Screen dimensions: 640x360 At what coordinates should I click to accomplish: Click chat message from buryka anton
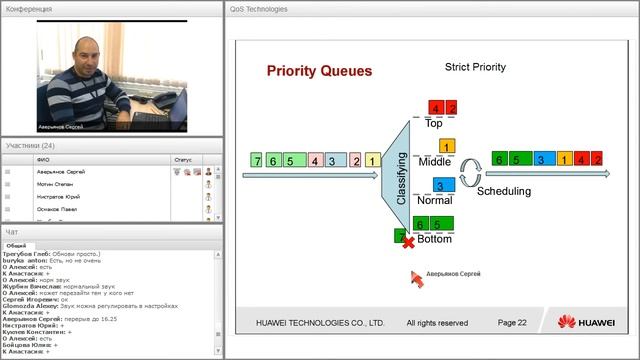(52, 260)
